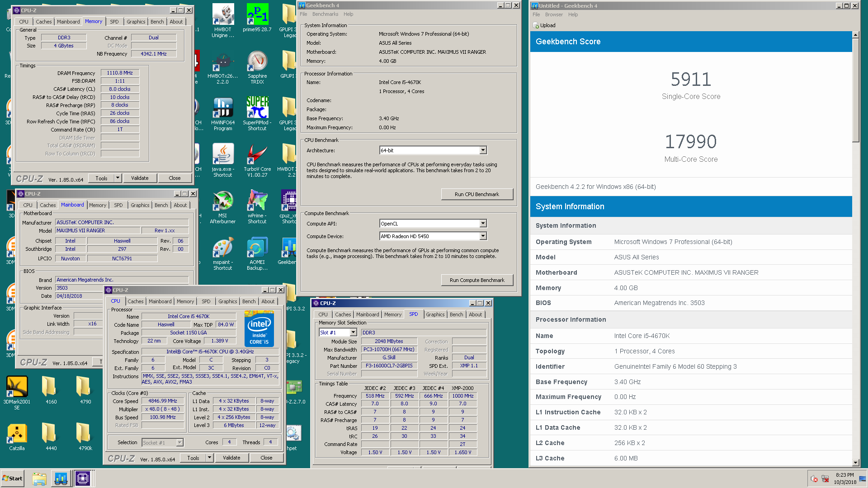Switch to SPD tab in Memory CPU-Z window
This screenshot has height=488, width=868.
pos(114,22)
